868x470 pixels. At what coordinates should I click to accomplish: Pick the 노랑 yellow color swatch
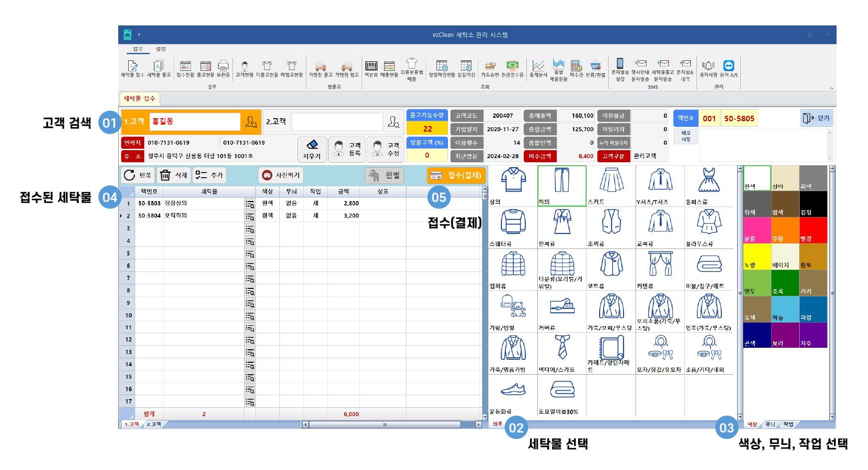[x=757, y=256]
